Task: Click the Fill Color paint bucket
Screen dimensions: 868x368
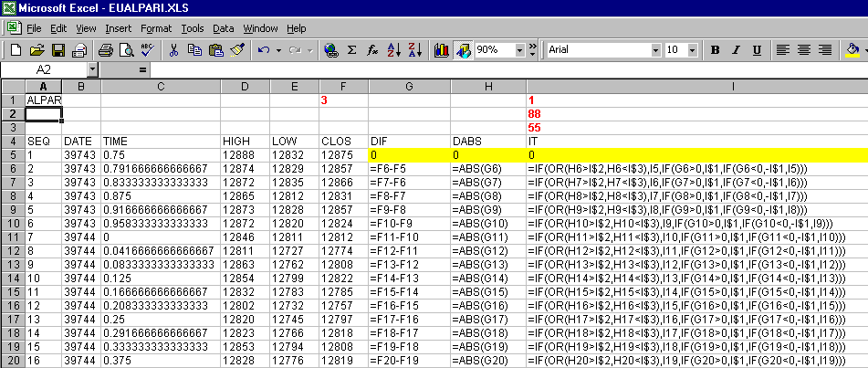Action: tap(852, 49)
